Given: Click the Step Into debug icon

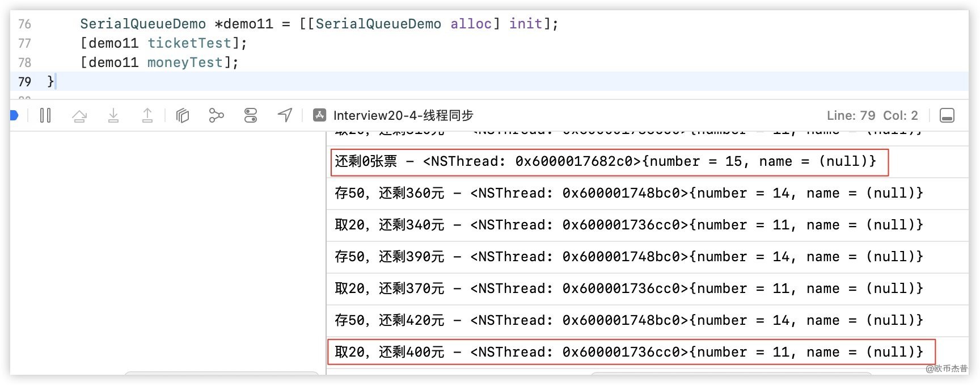Looking at the screenshot, I should [113, 116].
